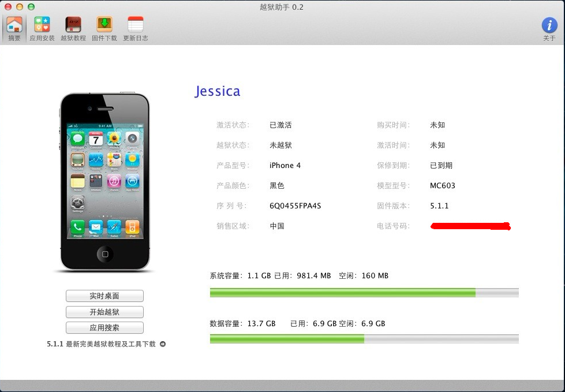Screen dimensions: 565x392
Task: Click the 激活时间 value 未知
Action: pyautogui.click(x=437, y=145)
